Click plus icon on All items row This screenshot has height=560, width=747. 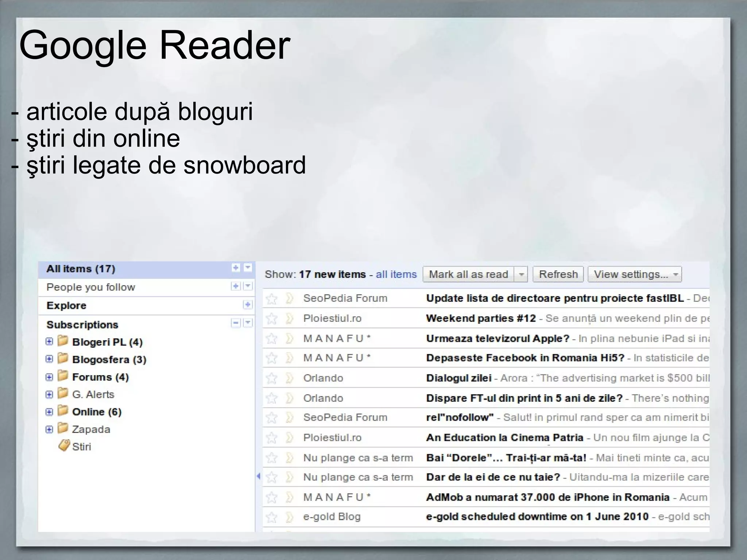pyautogui.click(x=236, y=268)
